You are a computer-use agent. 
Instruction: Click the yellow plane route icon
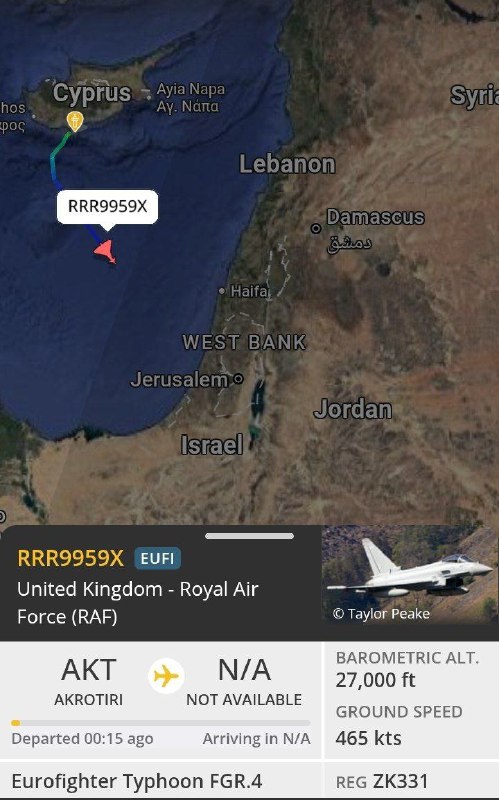[166, 677]
